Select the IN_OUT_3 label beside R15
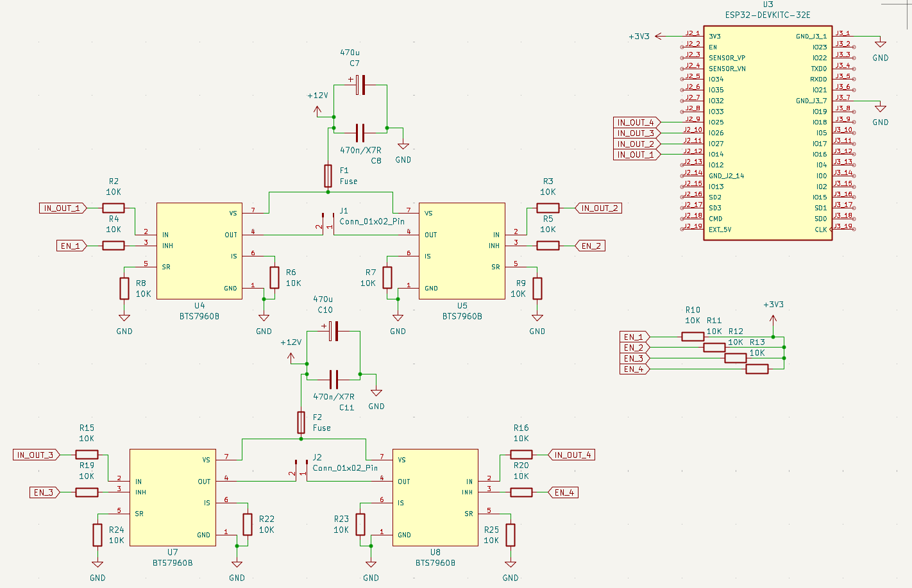 tap(36, 455)
